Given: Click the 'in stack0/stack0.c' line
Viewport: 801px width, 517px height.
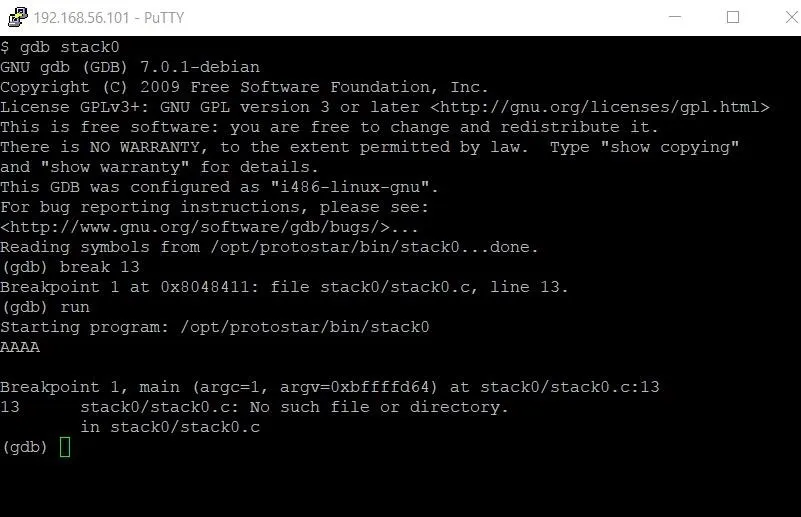Looking at the screenshot, I should (x=170, y=427).
